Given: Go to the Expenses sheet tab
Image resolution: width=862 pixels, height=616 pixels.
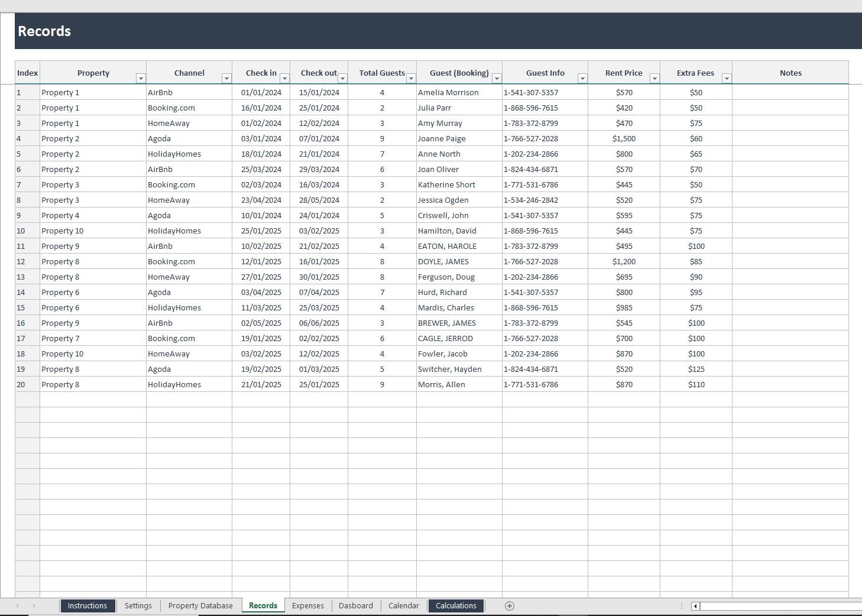Looking at the screenshot, I should tap(308, 606).
